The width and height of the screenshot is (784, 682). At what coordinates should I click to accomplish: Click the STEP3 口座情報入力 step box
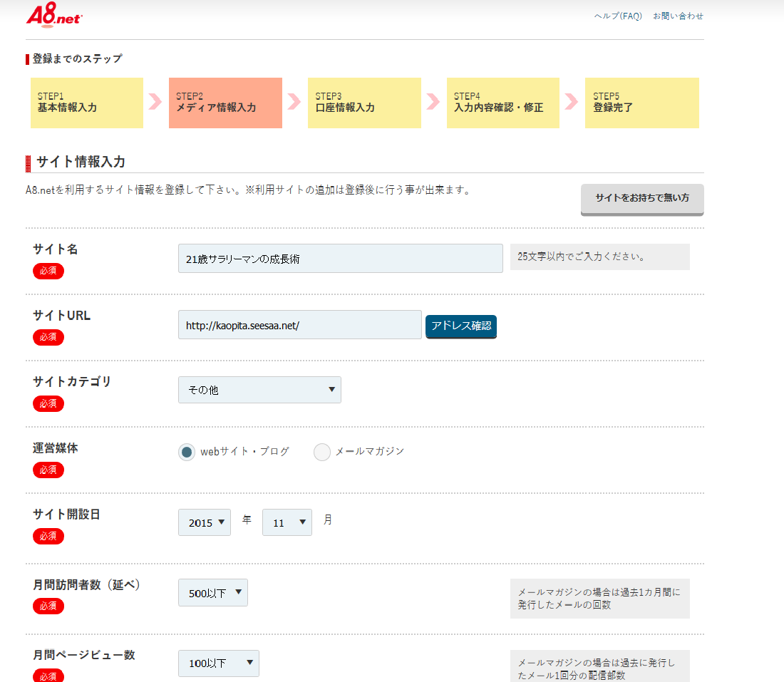pyautogui.click(x=364, y=103)
